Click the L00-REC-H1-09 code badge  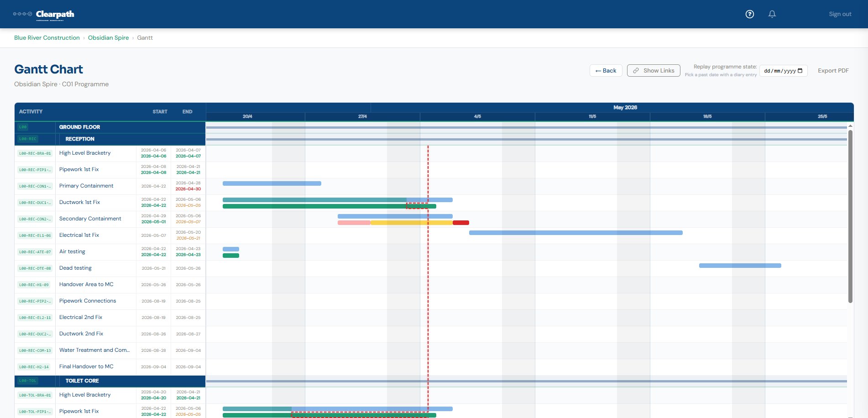click(34, 285)
